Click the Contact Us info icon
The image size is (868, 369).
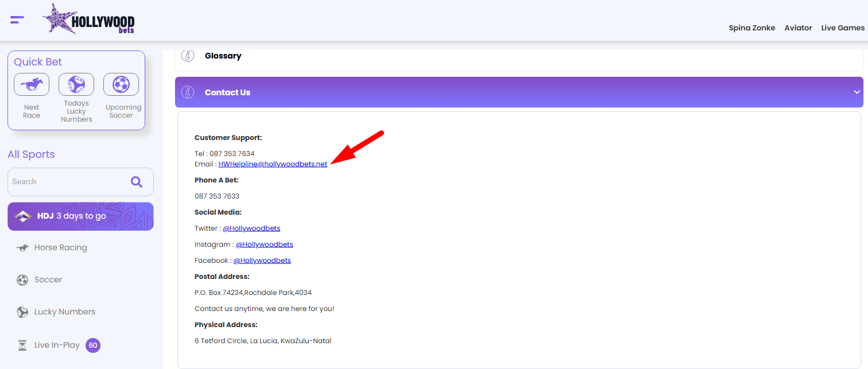coord(188,92)
